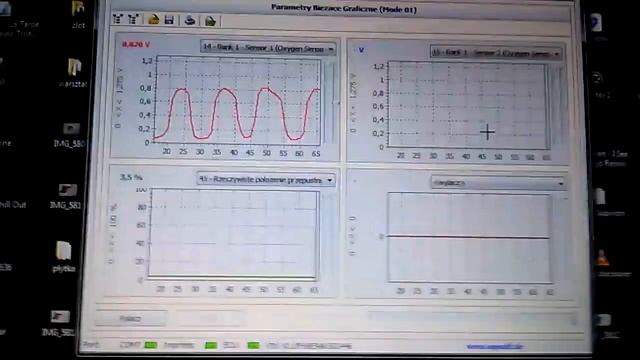The height and width of the screenshot is (360, 640).
Task: Click the flat-line graph in the bottom-right panel
Action: 469,238
